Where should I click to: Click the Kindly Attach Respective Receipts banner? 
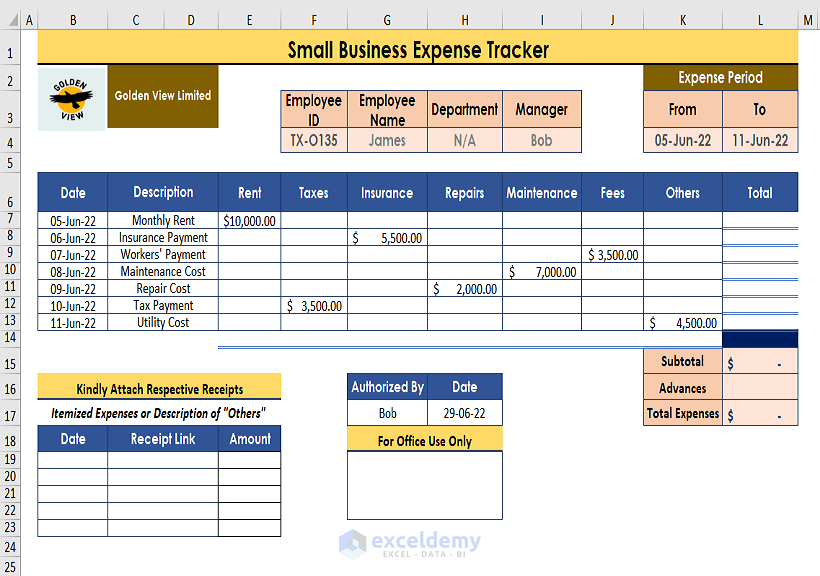[x=159, y=388]
